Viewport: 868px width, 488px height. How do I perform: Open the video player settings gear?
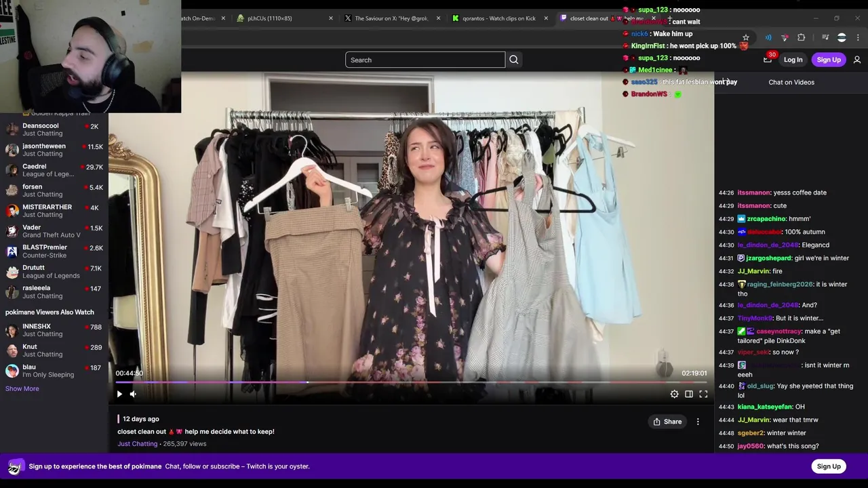(674, 394)
